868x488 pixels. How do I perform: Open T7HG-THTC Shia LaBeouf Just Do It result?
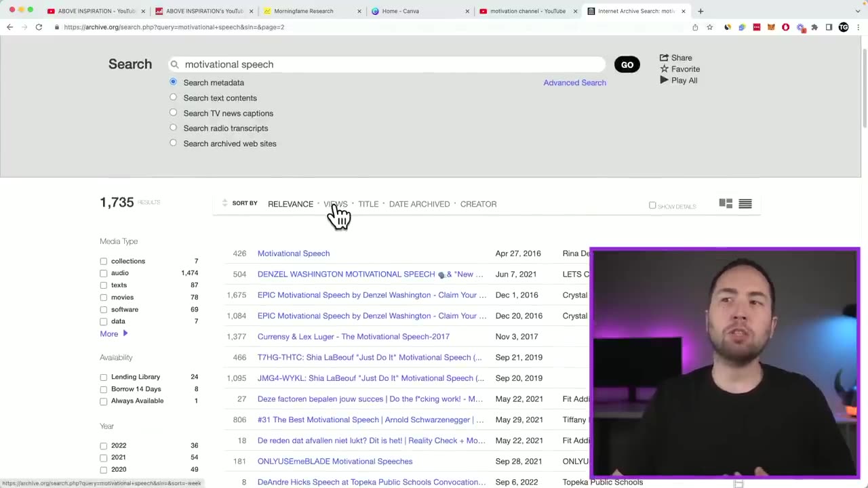(x=370, y=357)
